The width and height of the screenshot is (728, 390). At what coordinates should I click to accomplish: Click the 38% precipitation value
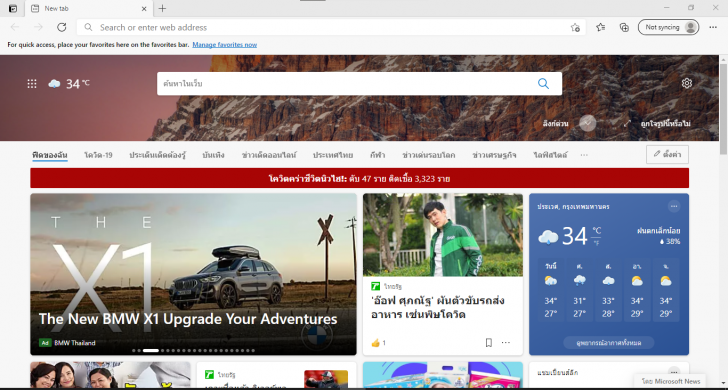coord(670,241)
